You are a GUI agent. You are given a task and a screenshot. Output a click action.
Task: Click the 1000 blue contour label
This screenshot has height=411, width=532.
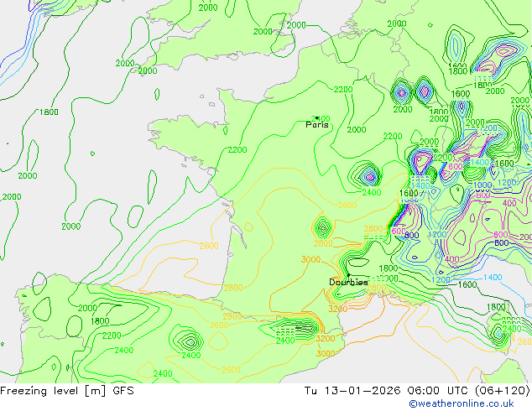point(482,185)
